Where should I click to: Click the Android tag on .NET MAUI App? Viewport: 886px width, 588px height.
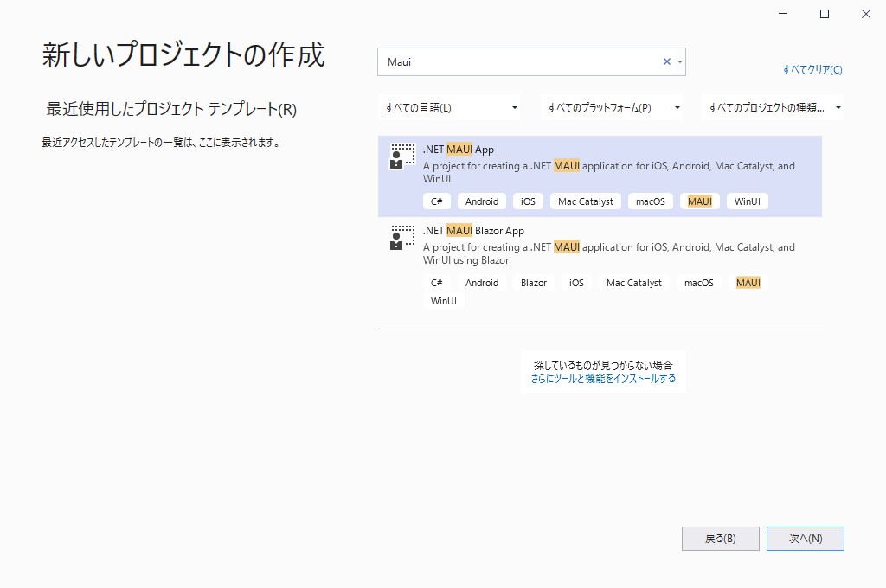[481, 201]
